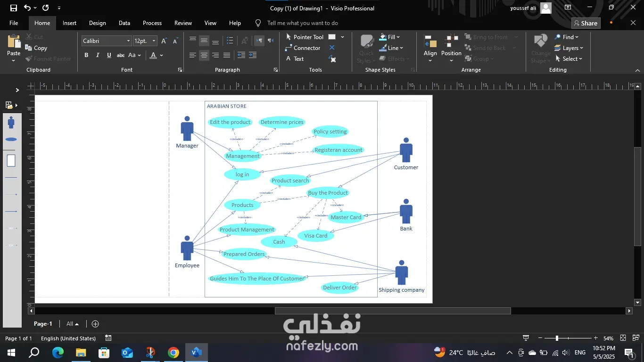Image resolution: width=644 pixels, height=362 pixels.
Task: Open the Design ribbon tab
Action: pos(97,23)
